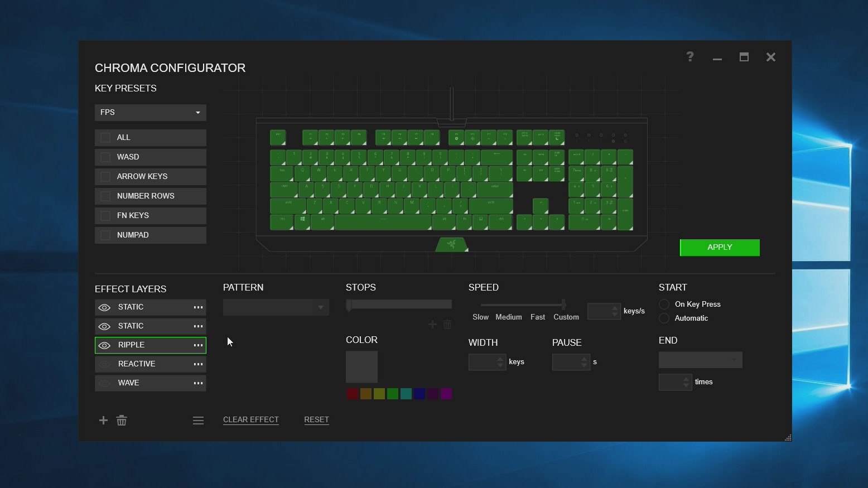
Task: Click the help question mark icon
Action: [x=690, y=57]
